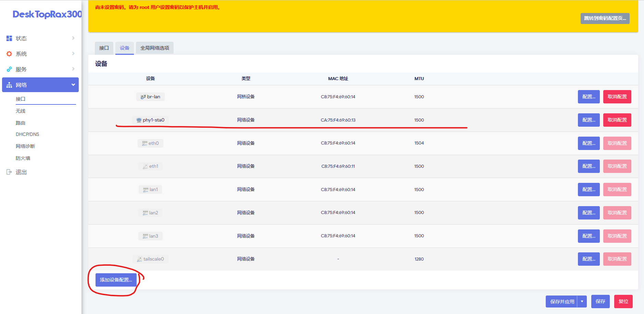Image resolution: width=644 pixels, height=314 pixels.
Task: Click the br-lan bridge device icon
Action: 143,97
